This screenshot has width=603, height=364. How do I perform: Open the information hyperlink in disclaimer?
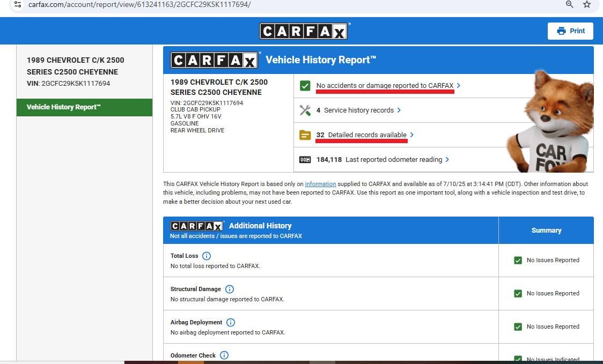point(320,184)
